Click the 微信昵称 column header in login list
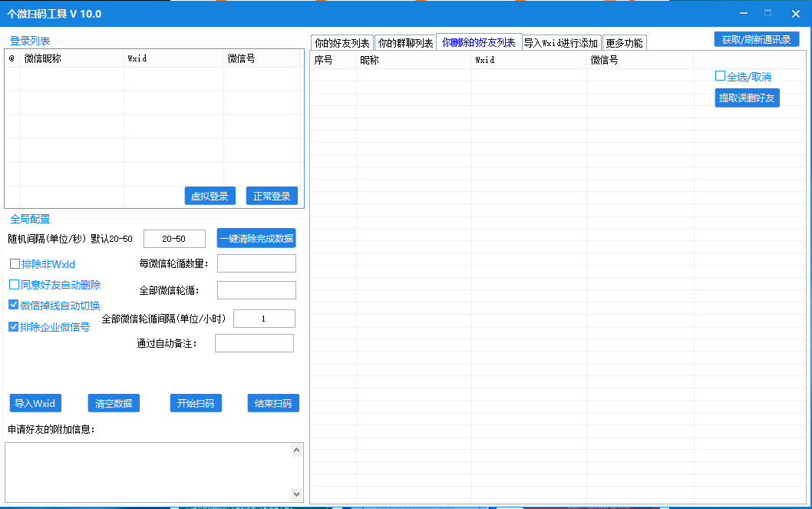 tap(72, 58)
